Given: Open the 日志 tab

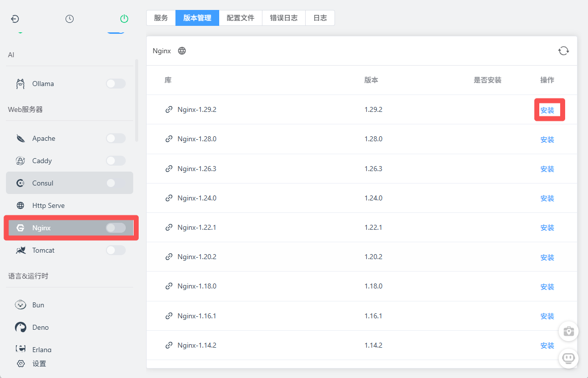Looking at the screenshot, I should click(x=320, y=18).
